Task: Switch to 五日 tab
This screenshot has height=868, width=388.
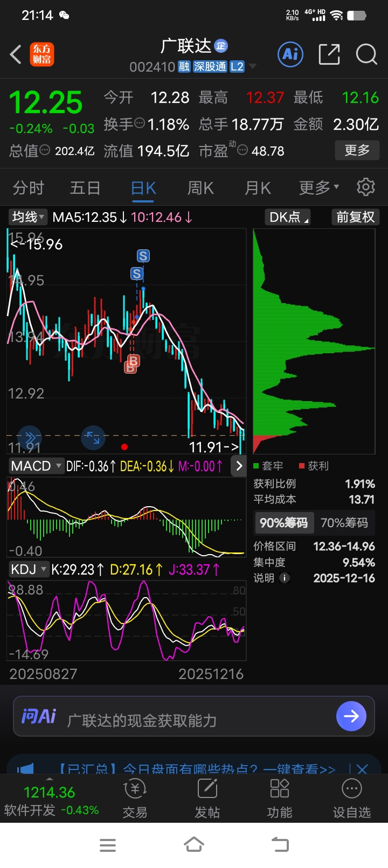Action: [x=85, y=187]
